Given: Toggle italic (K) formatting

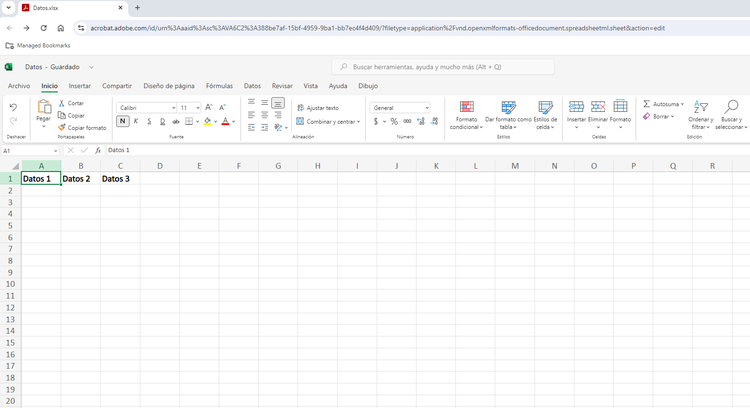Looking at the screenshot, I should (x=136, y=121).
